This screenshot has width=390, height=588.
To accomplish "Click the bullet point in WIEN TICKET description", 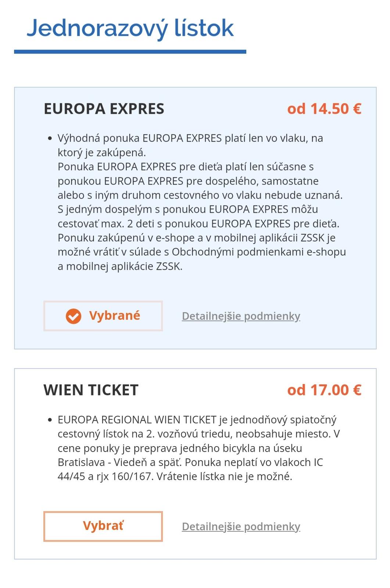I will [50, 420].
